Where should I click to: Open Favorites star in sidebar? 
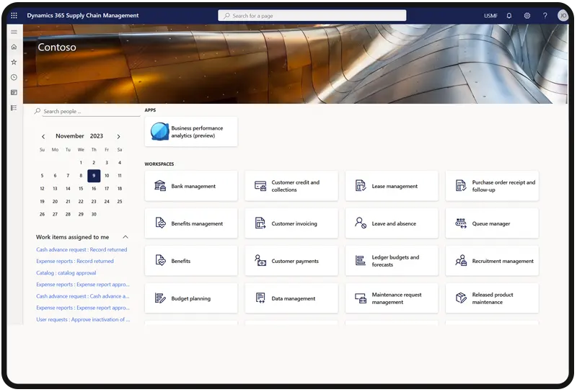coord(14,62)
